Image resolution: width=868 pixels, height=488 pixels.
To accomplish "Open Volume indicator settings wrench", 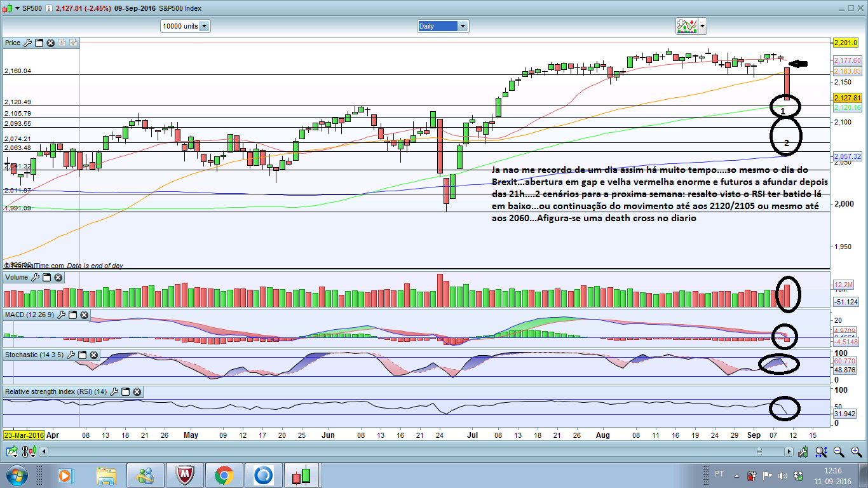I will [35, 277].
